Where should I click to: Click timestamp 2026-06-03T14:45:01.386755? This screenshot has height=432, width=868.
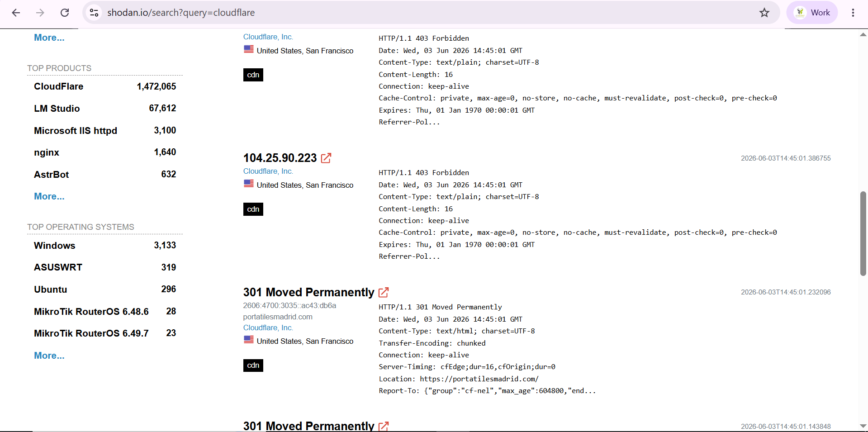point(786,158)
